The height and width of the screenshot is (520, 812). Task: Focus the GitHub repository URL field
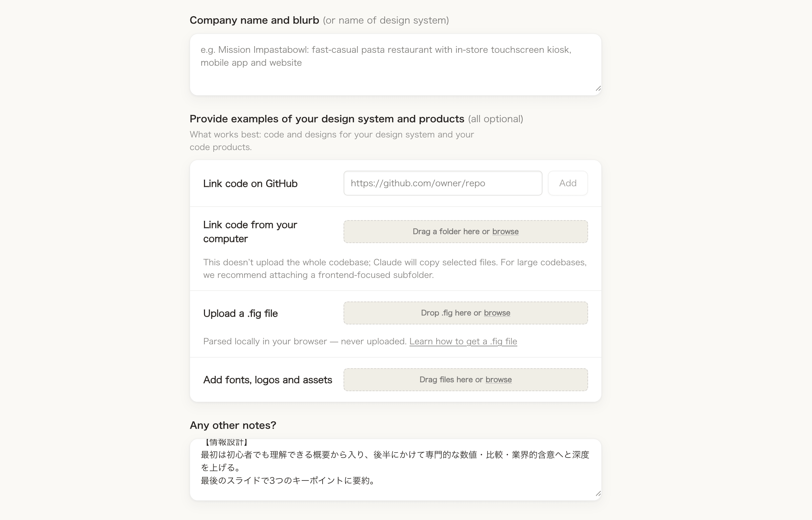click(x=443, y=183)
